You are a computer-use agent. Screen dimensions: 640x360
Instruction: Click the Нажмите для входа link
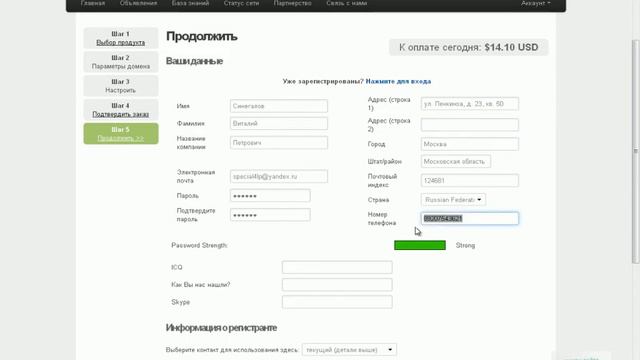(398, 81)
